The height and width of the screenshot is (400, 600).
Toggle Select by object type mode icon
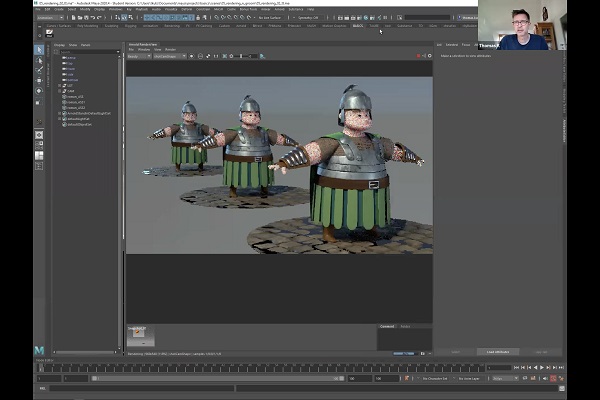click(x=124, y=18)
